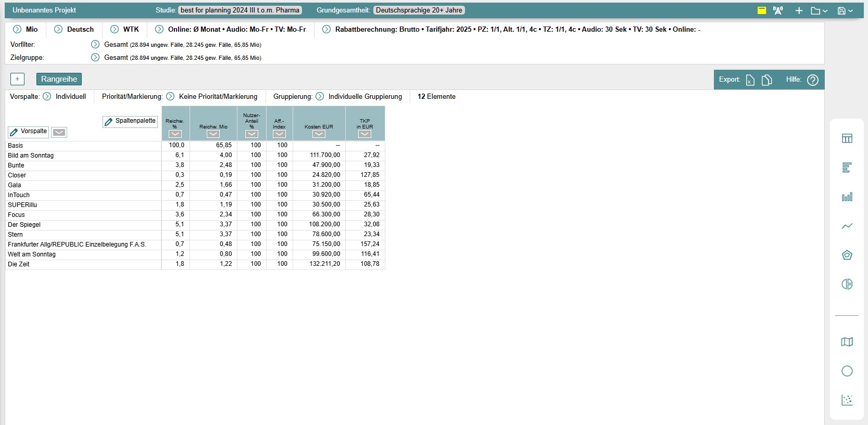This screenshot has width=868, height=425.
Task: Click the Hilfe question mark icon
Action: 812,80
